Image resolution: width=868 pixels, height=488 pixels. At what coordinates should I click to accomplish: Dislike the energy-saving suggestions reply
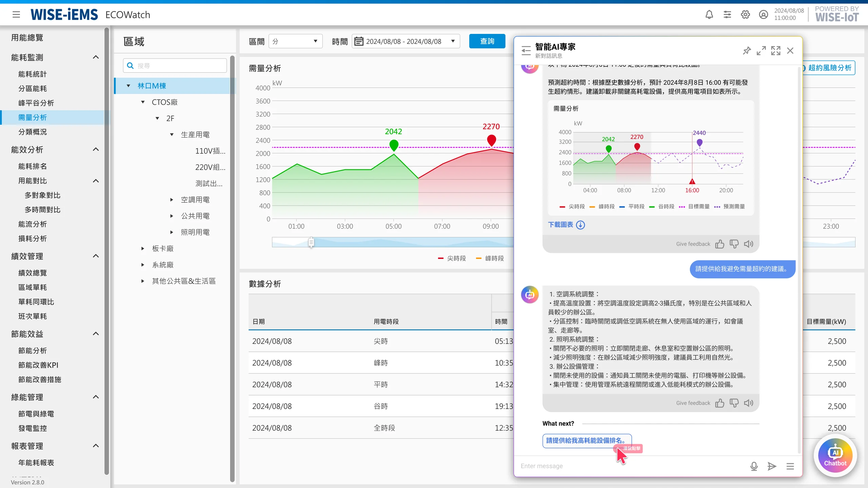734,403
